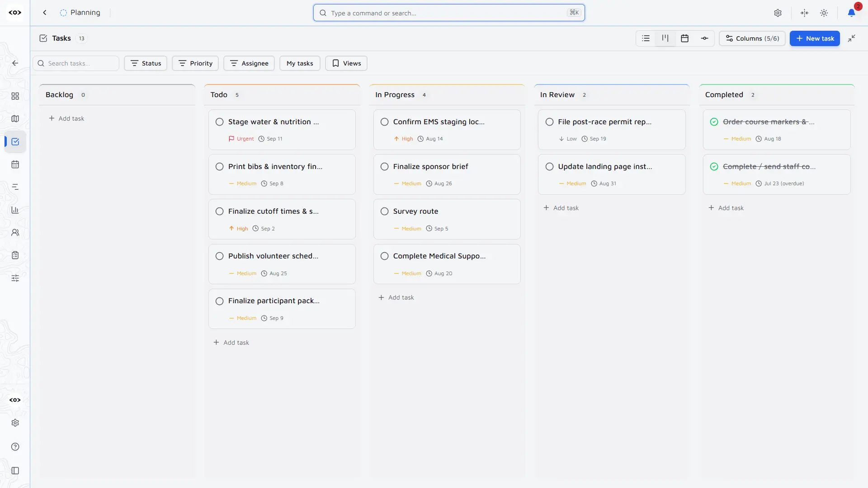The width and height of the screenshot is (868, 488).
Task: Click the New task button
Action: pyautogui.click(x=815, y=38)
